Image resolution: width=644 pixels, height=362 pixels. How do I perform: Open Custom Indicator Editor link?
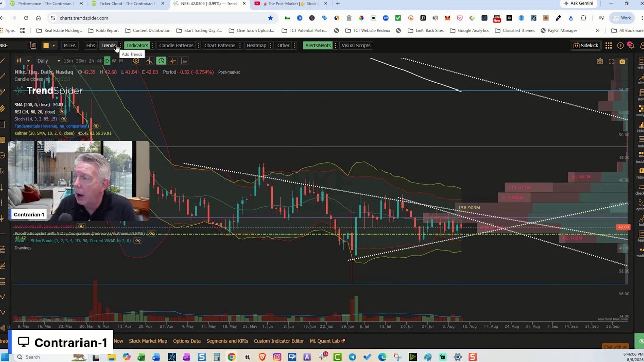[x=279, y=341]
